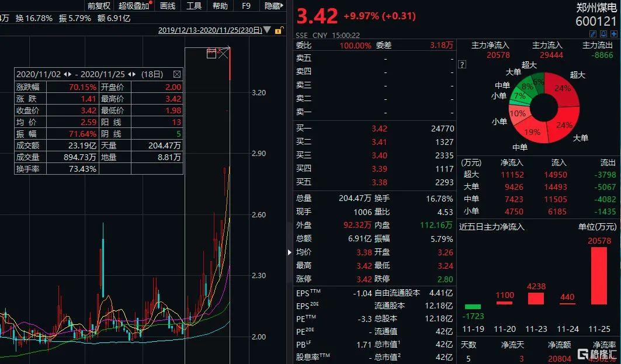Select the 超大 24% red pie slice
Screen dimensions: 621x364
coord(561,89)
